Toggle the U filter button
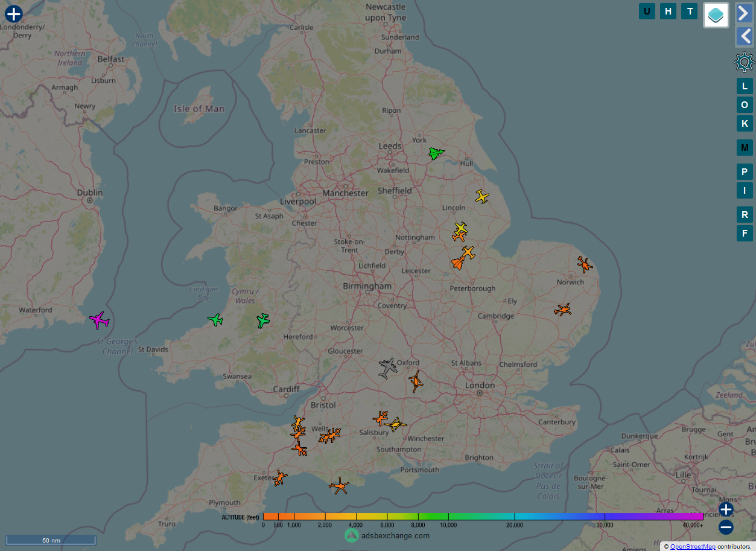 [647, 11]
